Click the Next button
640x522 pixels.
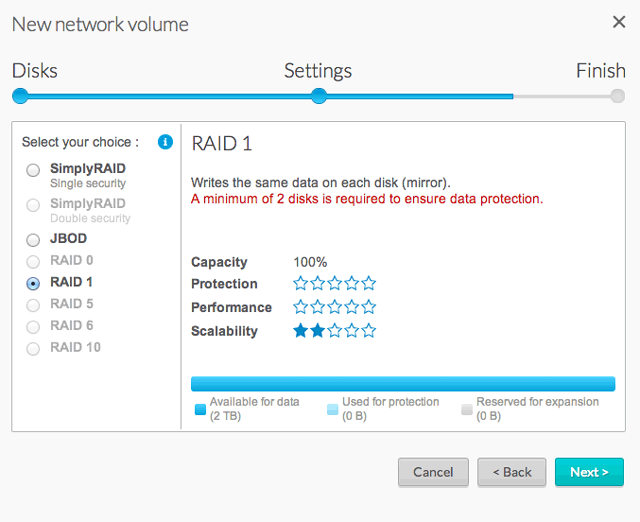point(589,472)
